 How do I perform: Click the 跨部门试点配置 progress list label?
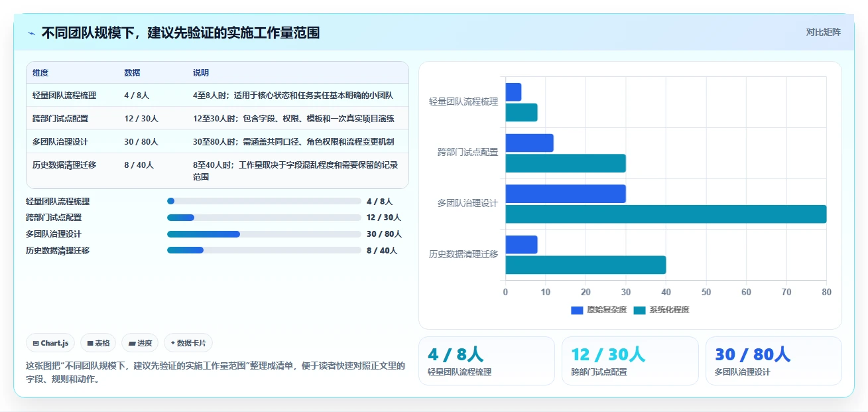(54, 218)
